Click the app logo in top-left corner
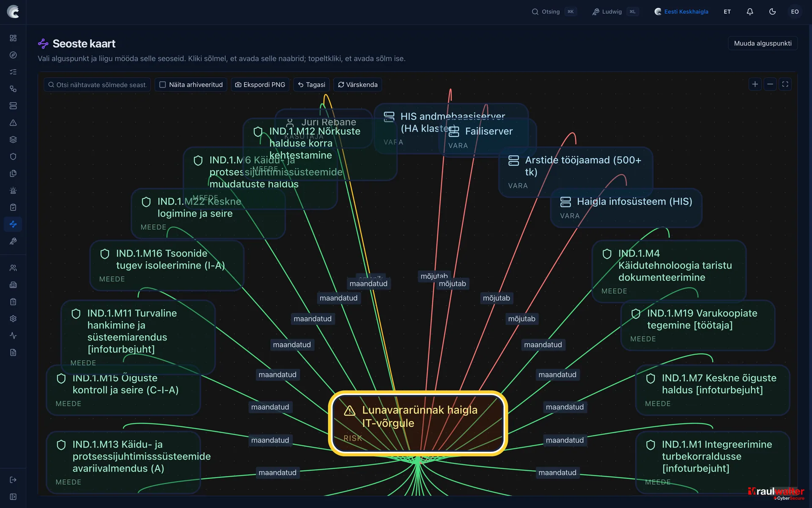 coord(13,12)
